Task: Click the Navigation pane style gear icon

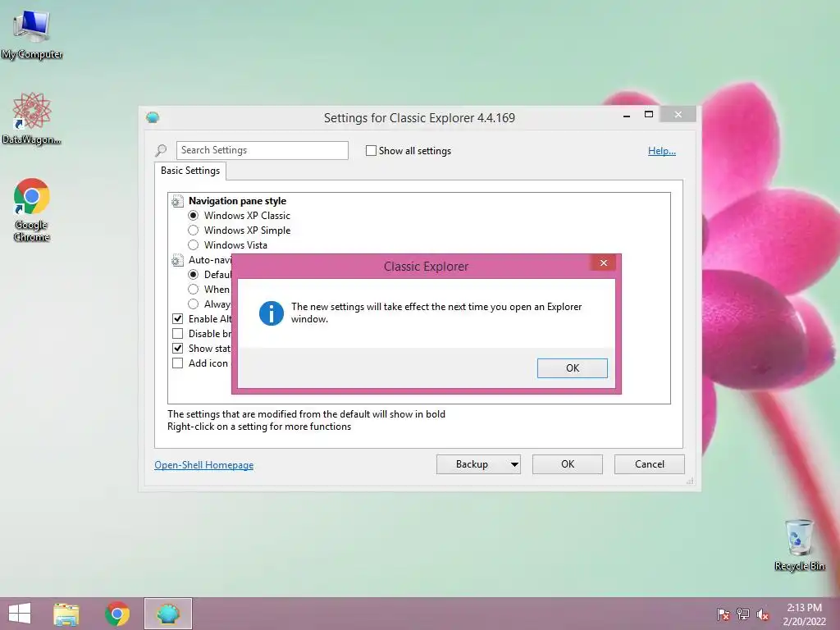Action: click(177, 201)
